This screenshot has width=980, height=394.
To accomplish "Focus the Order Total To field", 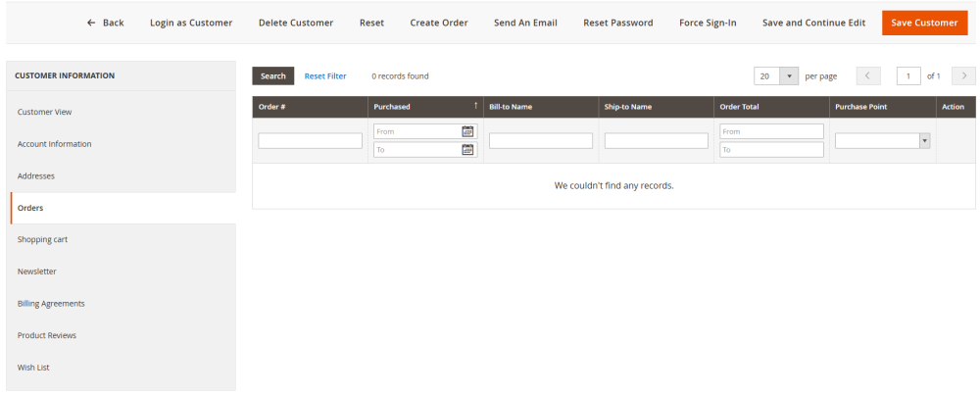I will click(772, 150).
